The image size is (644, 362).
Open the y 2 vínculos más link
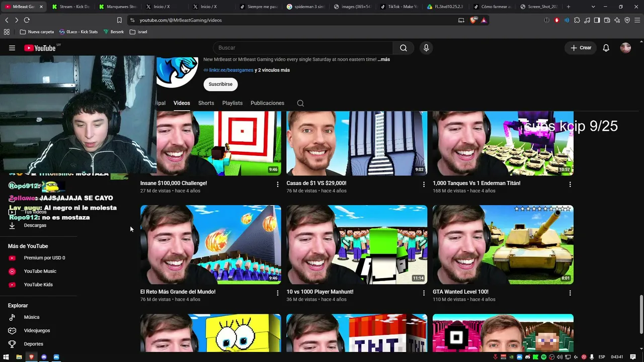[272, 70]
